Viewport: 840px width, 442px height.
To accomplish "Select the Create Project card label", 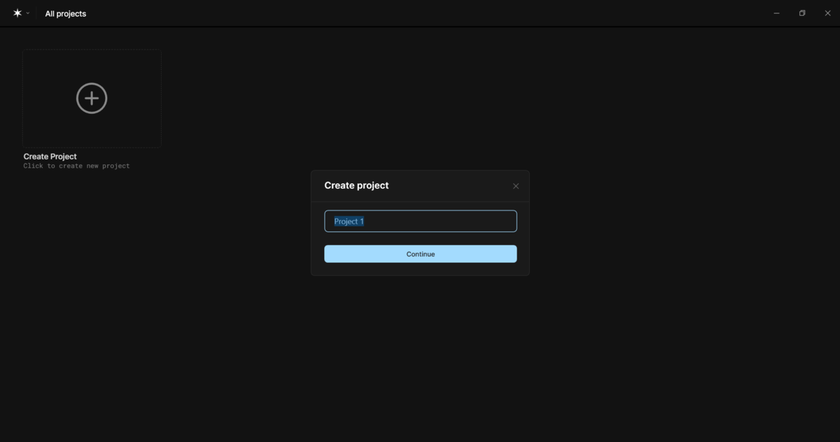I will (50, 156).
